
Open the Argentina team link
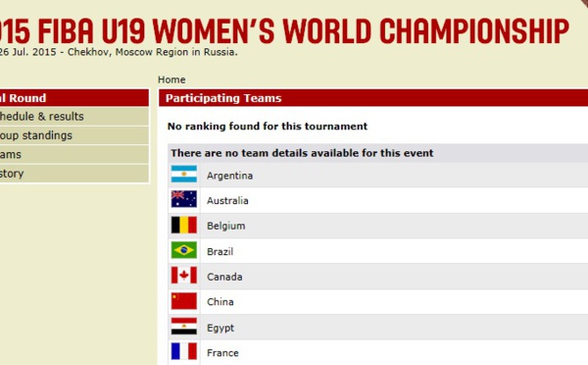click(229, 176)
